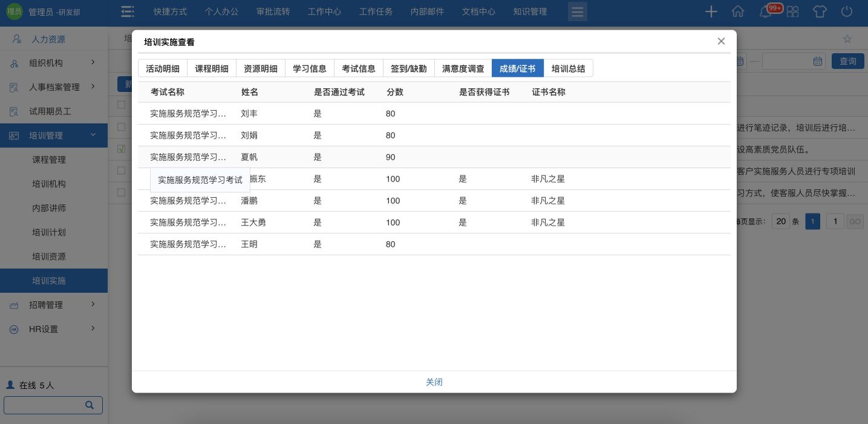The height and width of the screenshot is (424, 868).
Task: Expand the 组织机构 sidebar menu
Action: pyautogui.click(x=54, y=63)
